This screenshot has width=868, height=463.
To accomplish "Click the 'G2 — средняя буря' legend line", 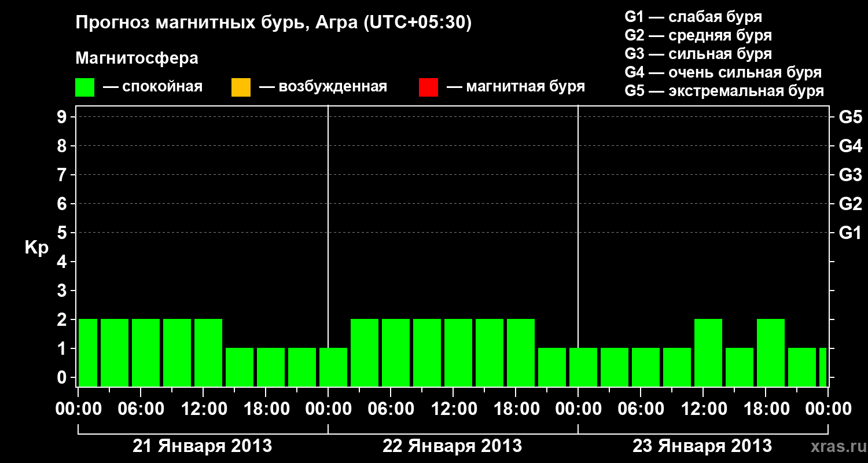I will (698, 35).
